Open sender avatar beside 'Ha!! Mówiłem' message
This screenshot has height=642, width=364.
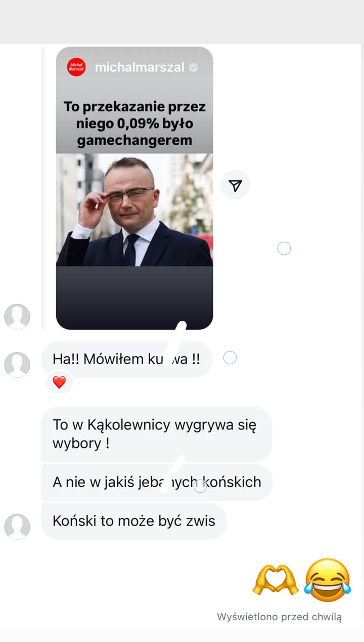coord(17,365)
